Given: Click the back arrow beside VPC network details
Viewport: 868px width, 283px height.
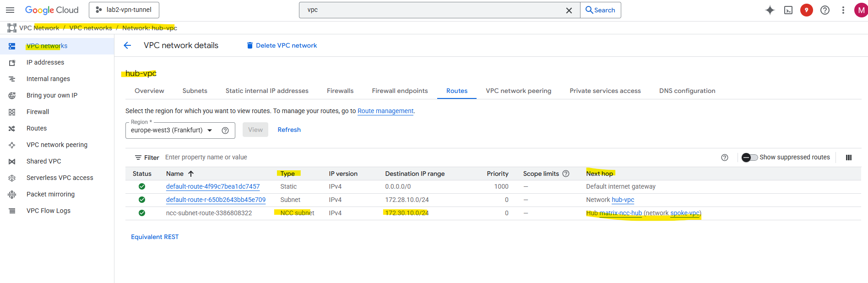Looking at the screenshot, I should pos(127,45).
